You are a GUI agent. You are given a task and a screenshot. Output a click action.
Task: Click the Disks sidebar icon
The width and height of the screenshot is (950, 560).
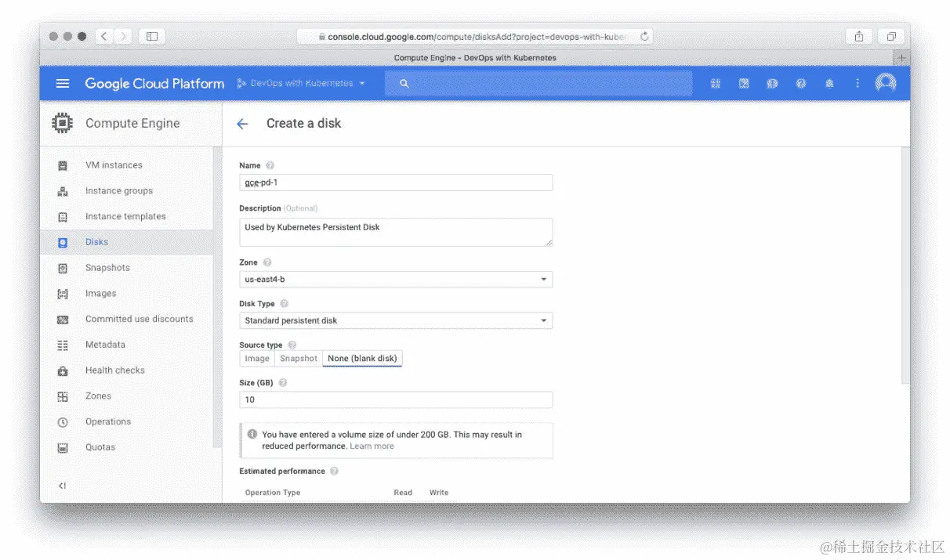[x=63, y=243]
